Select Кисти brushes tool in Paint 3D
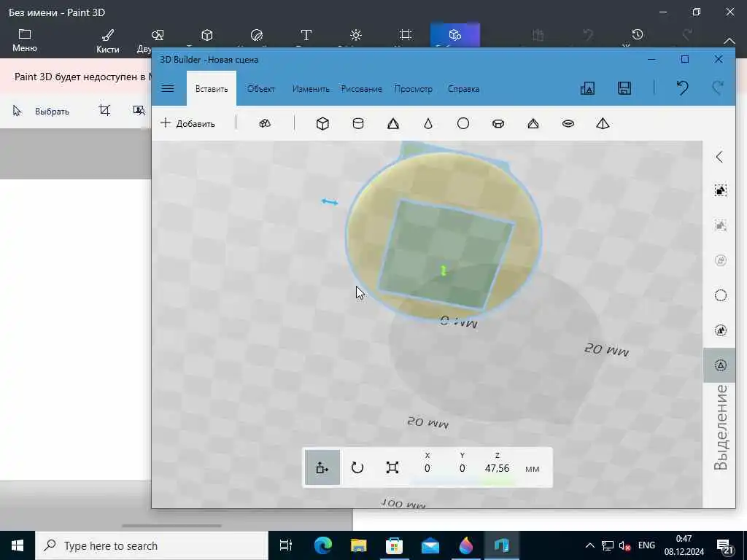 pos(108,41)
